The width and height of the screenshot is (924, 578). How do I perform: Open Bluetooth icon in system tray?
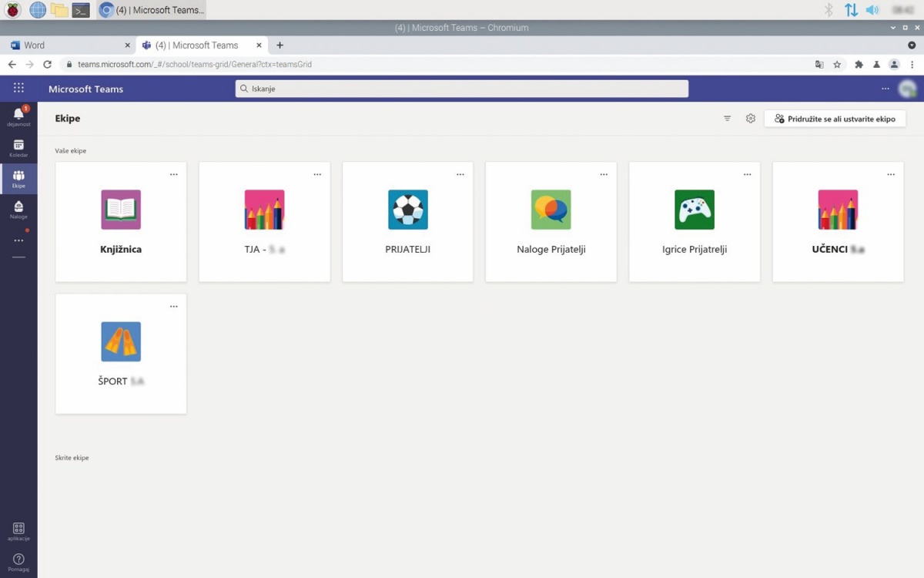[x=829, y=10]
